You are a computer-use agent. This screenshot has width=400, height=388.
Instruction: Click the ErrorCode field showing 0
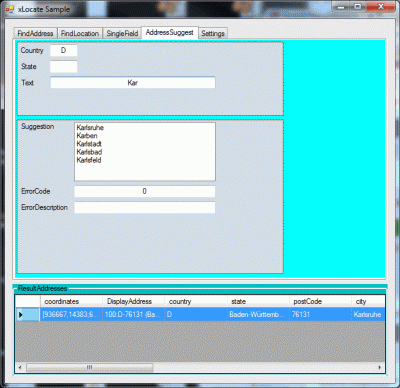pos(144,191)
